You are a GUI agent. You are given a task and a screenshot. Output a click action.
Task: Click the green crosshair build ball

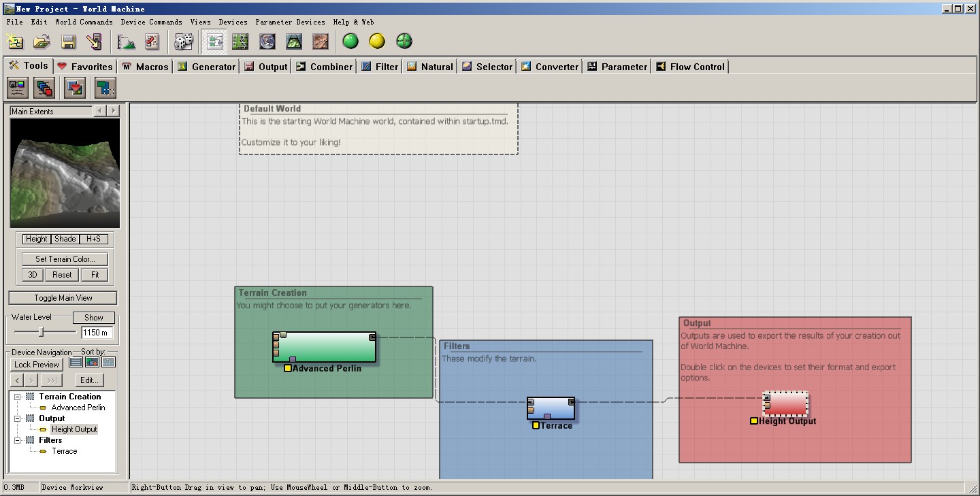tap(404, 42)
